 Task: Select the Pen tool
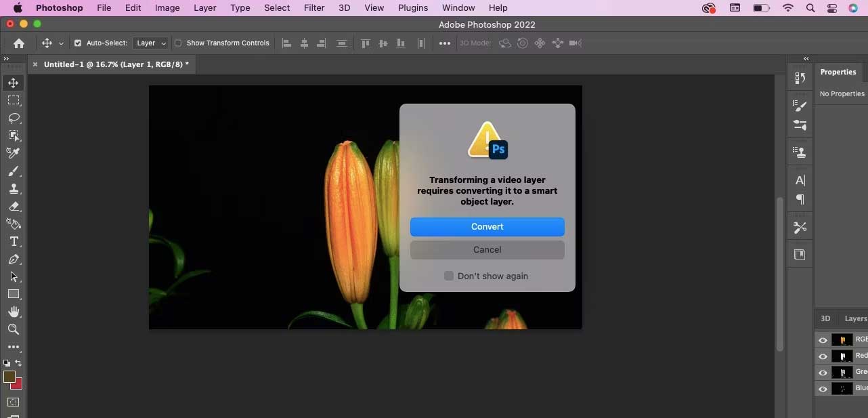(x=14, y=259)
